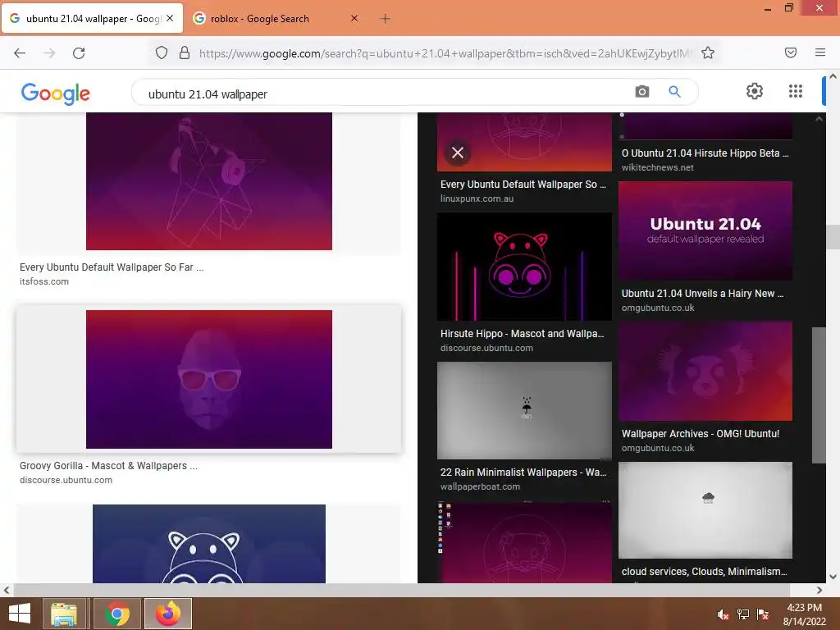The image size is (840, 630).
Task: Open the Ubuntu 21.04 default wallpaper revealed thumbnail
Action: 705,231
